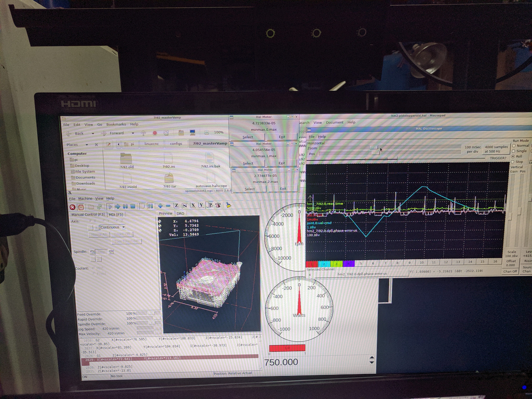Toggle machine power button in AXIS

(x=81, y=207)
